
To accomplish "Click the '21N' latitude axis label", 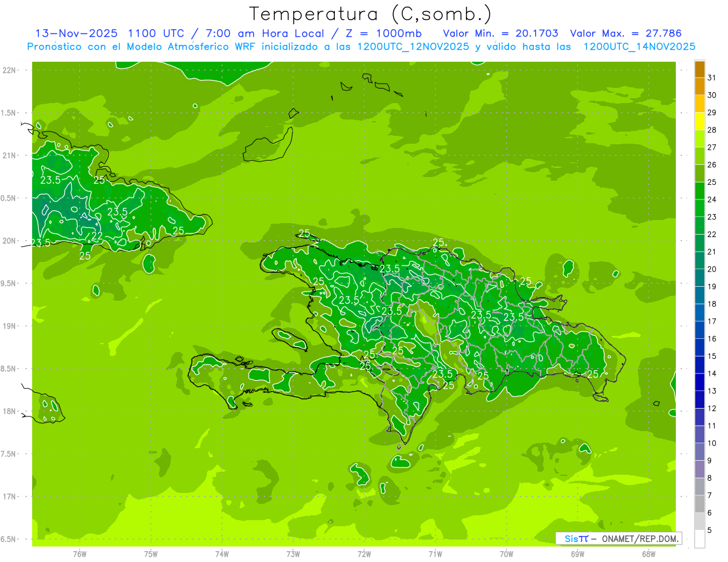I will [x=10, y=156].
